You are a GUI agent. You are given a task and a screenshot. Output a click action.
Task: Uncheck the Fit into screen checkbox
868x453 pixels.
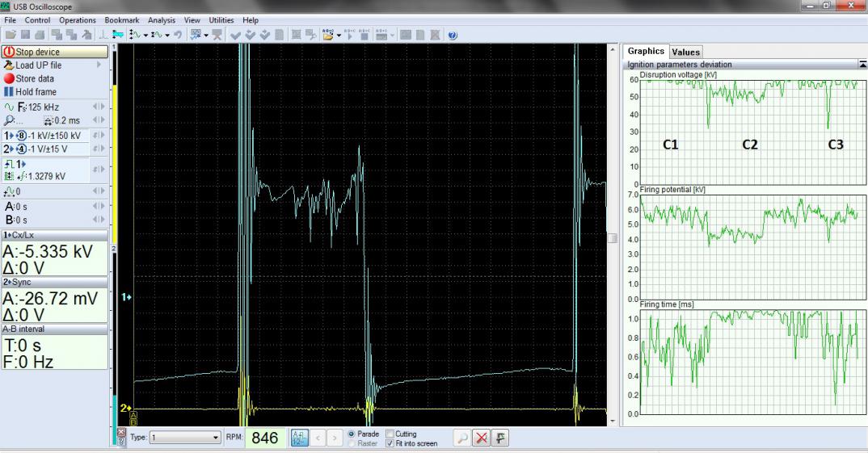pyautogui.click(x=391, y=443)
